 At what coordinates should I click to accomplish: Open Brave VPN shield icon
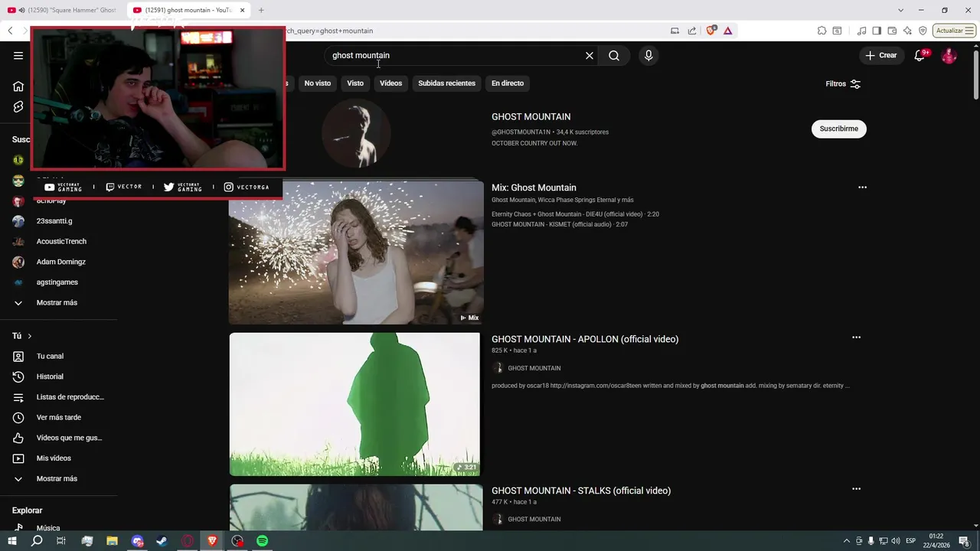click(x=923, y=31)
